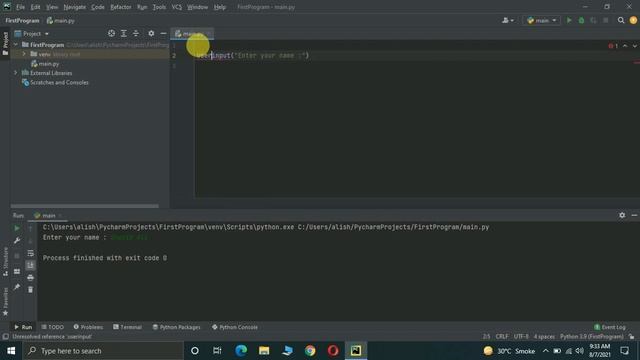
Task: Open Search Everywhere magnifier icon
Action: (x=621, y=20)
